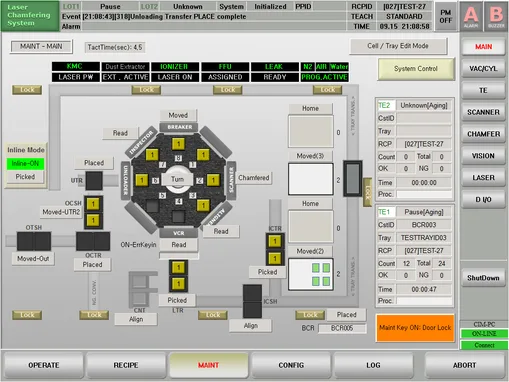Click the red A alarm indicator
The height and width of the screenshot is (382, 509).
tap(471, 16)
